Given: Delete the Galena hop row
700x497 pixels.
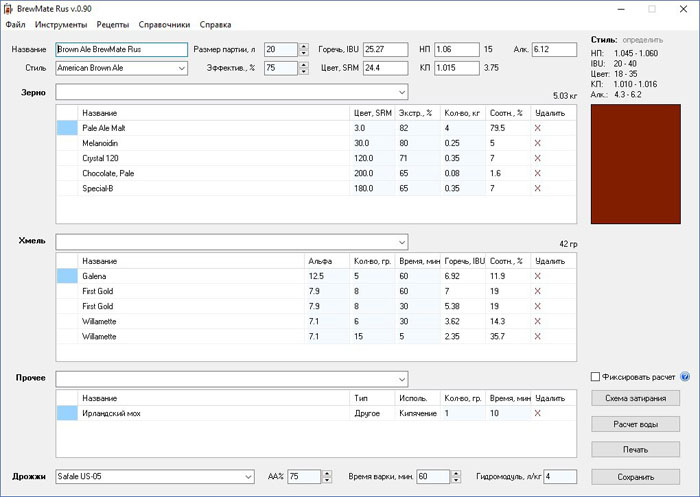Looking at the screenshot, I should point(538,276).
